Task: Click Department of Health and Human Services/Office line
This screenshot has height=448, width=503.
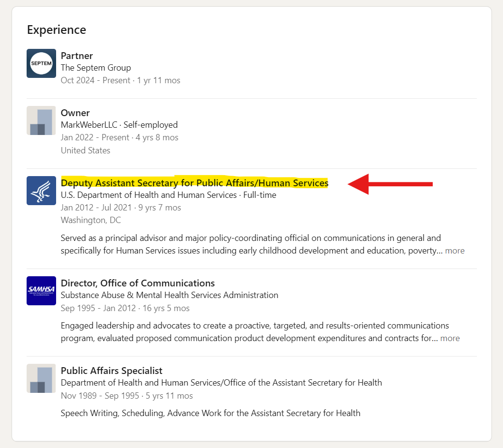Action: coord(222,383)
